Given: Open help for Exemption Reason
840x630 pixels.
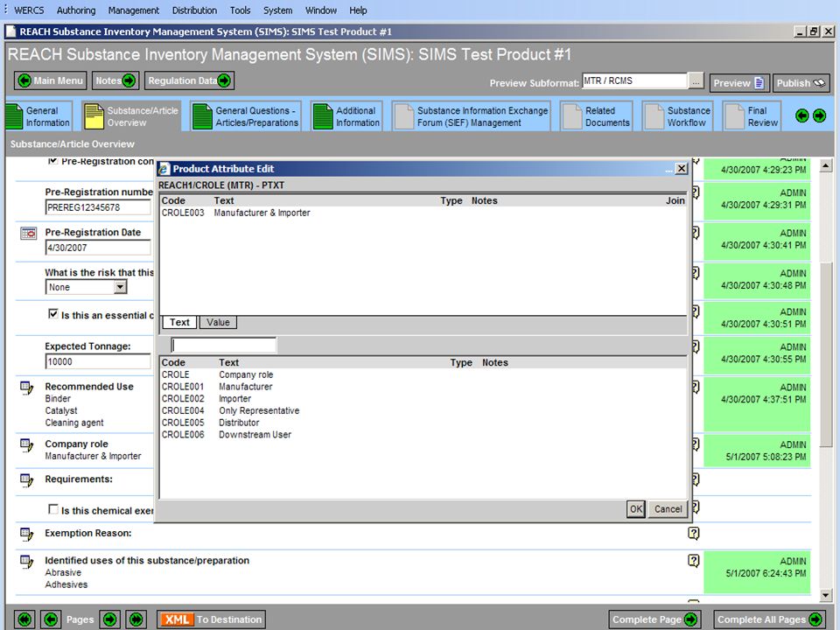Looking at the screenshot, I should coord(694,534).
